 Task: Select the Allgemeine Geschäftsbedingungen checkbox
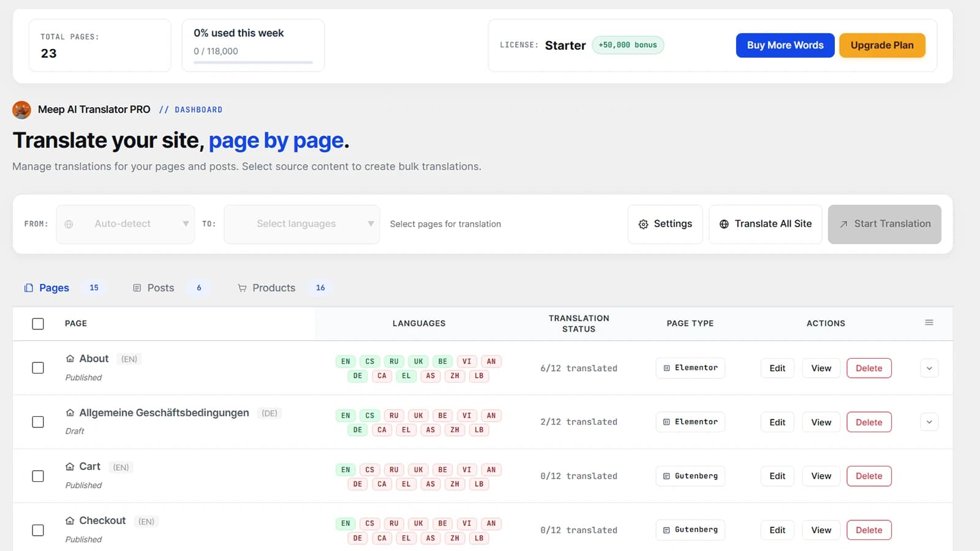38,422
